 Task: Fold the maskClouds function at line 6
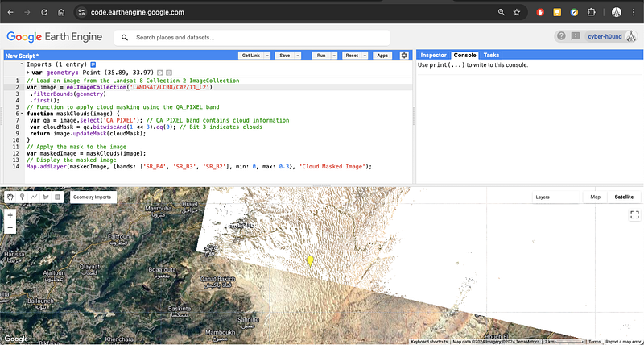point(22,114)
